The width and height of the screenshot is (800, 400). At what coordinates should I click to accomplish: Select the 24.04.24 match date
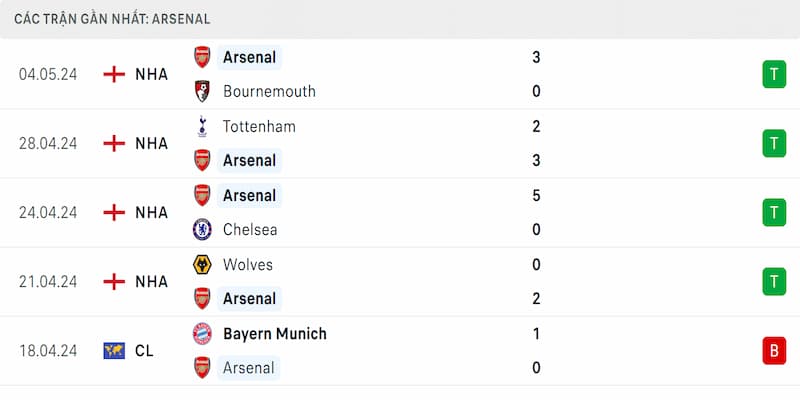coord(48,212)
